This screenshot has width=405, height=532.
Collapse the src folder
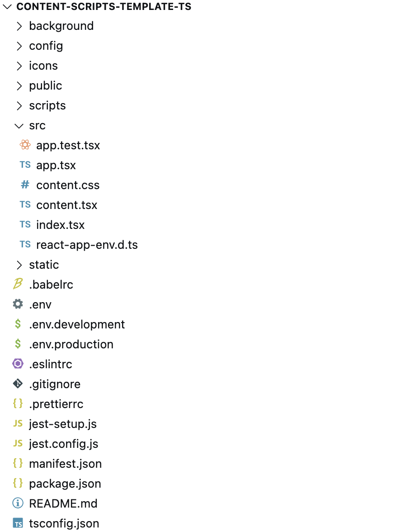[x=19, y=125]
